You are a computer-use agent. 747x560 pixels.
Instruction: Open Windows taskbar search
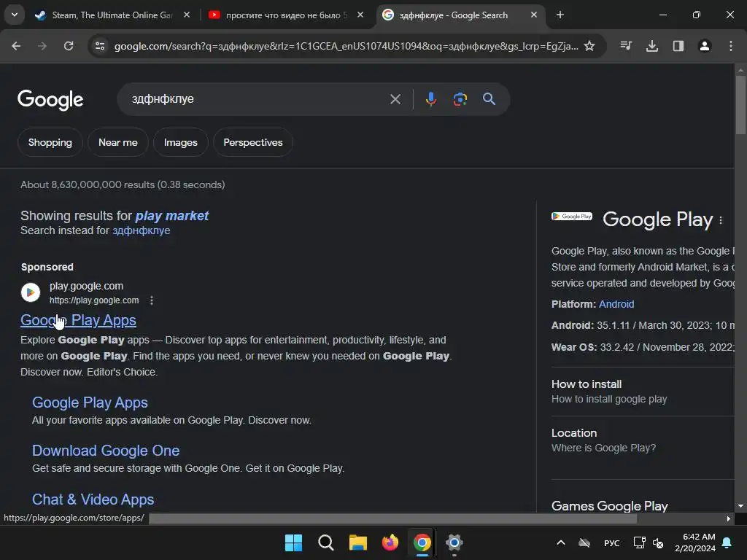[326, 542]
